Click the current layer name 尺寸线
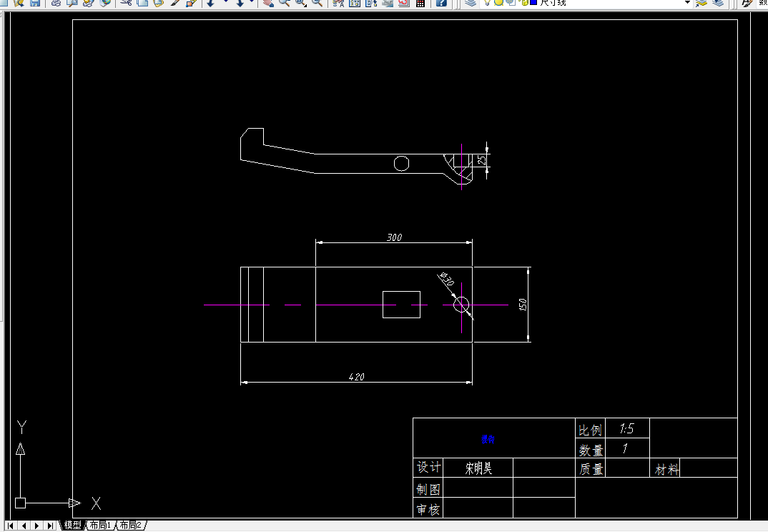This screenshot has width=768, height=532. (x=553, y=2)
